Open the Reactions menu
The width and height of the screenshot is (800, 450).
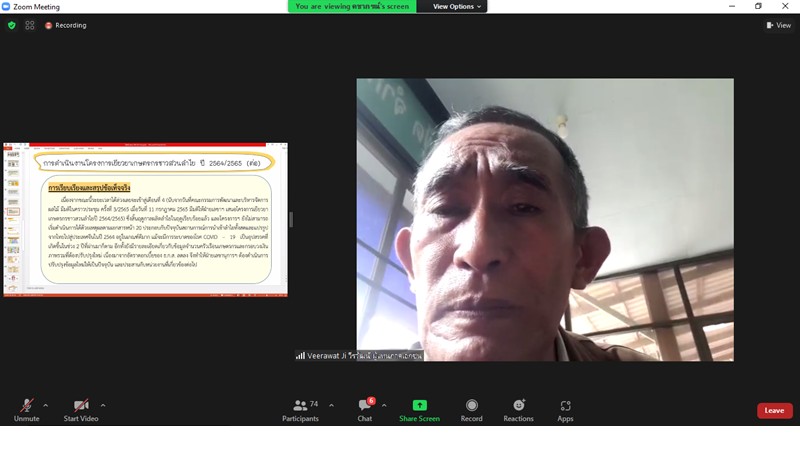pyautogui.click(x=518, y=410)
